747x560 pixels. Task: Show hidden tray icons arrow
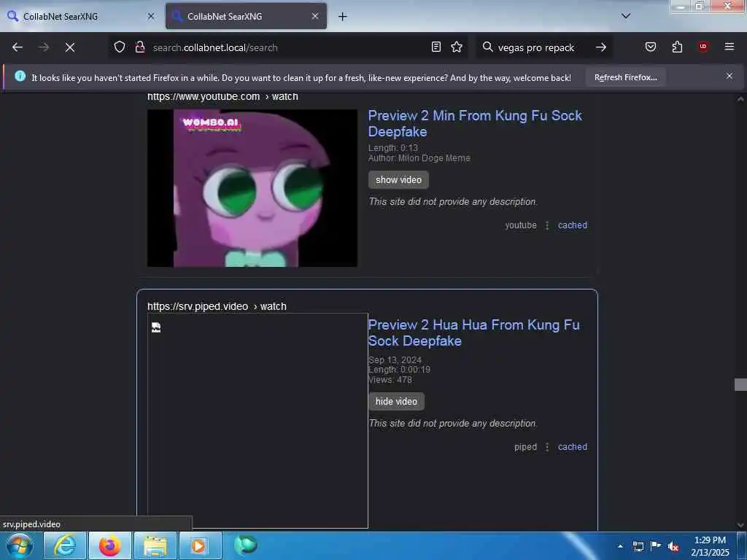click(620, 546)
